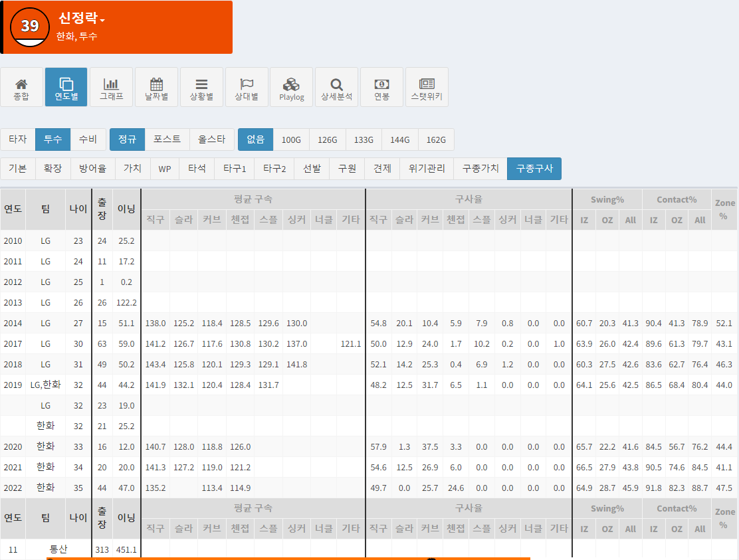Image resolution: width=739 pixels, height=560 pixels.
Task: Click the jersey number 39 badge
Action: click(30, 27)
